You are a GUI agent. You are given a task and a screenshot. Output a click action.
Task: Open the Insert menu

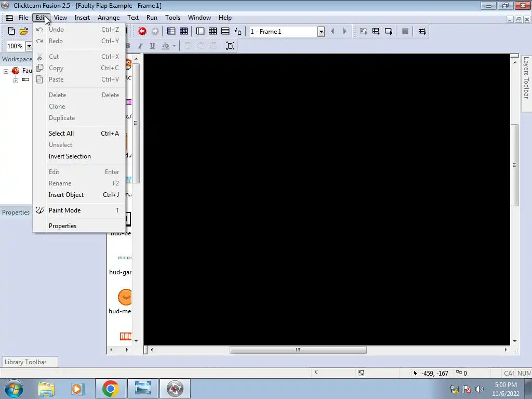[82, 18]
